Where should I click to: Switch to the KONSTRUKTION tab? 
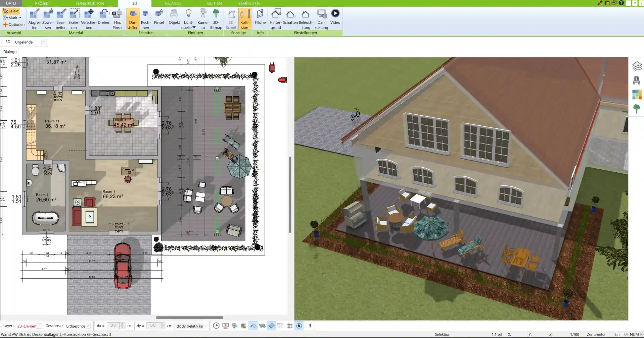tap(90, 3)
